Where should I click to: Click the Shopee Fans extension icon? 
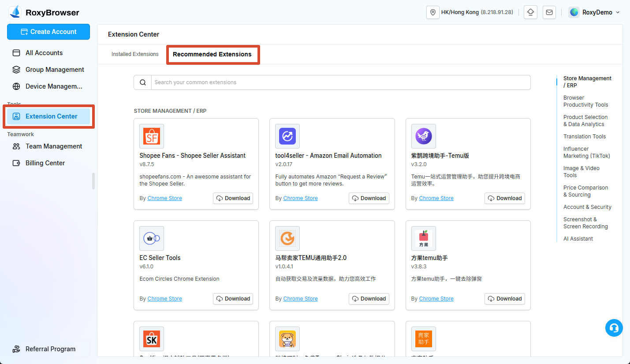(152, 136)
